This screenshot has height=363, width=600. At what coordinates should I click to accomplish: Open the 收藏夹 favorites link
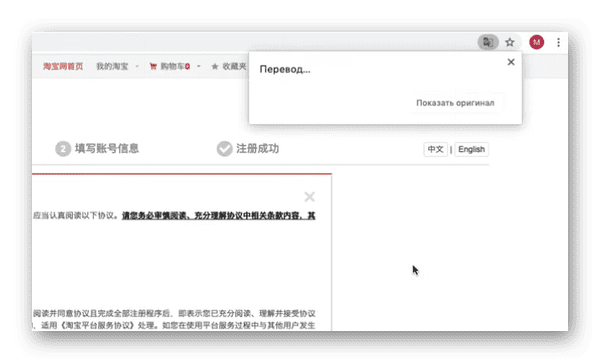click(234, 66)
